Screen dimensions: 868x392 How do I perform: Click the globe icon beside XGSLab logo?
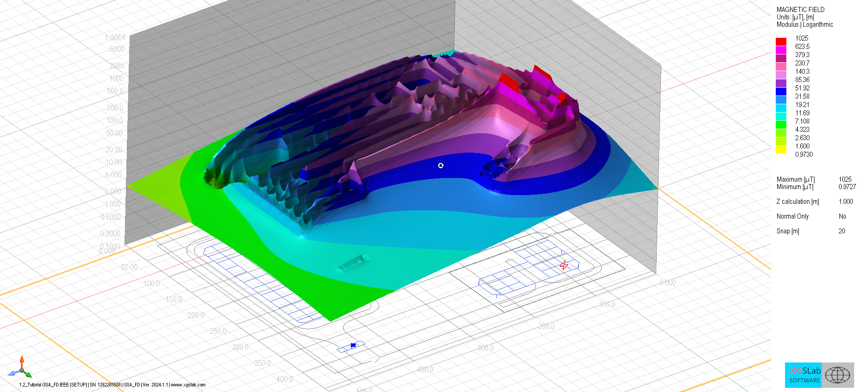coord(838,375)
